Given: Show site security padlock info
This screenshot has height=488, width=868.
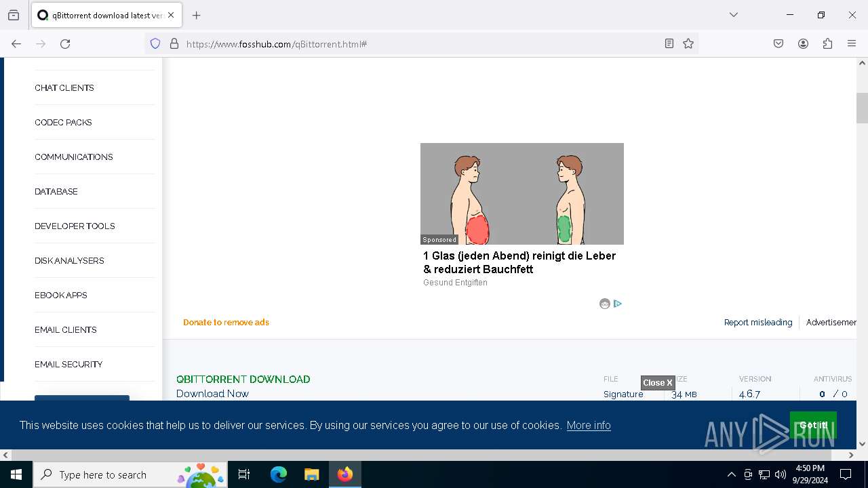Looking at the screenshot, I should click(x=174, y=43).
